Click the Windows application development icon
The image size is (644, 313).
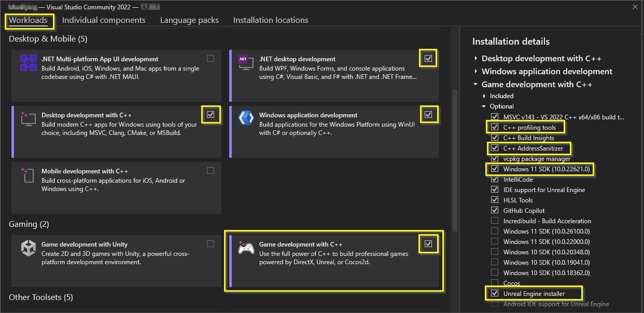(x=245, y=118)
